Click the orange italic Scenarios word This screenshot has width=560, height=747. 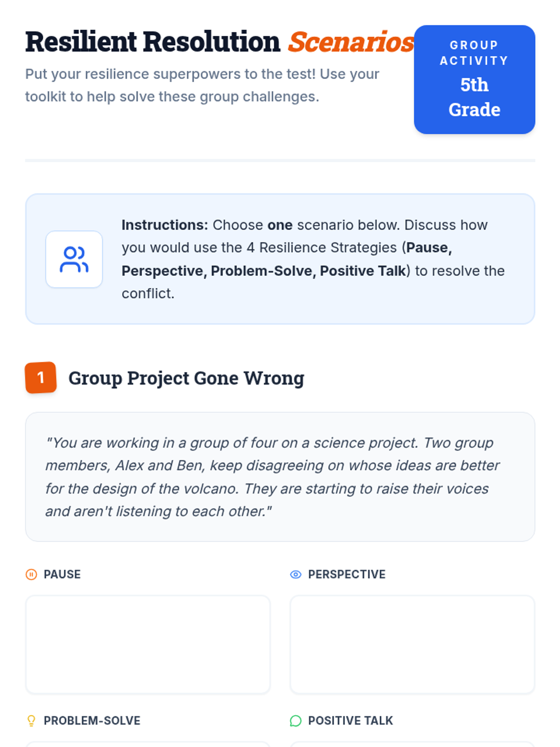coord(350,42)
